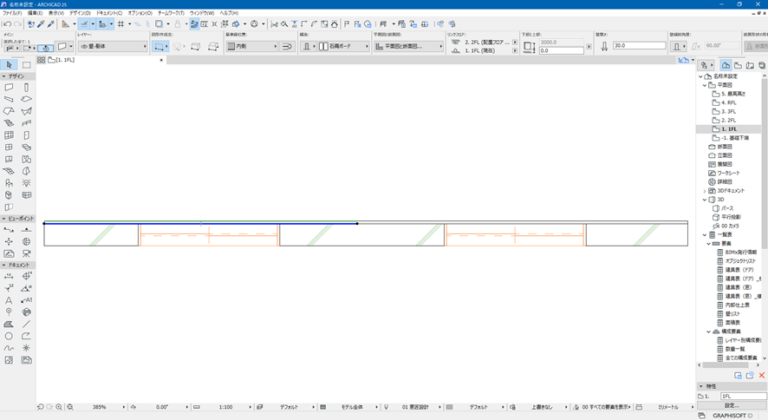The image size is (768, 420).
Task: Select the Linear Dimension tool
Action: point(9,276)
